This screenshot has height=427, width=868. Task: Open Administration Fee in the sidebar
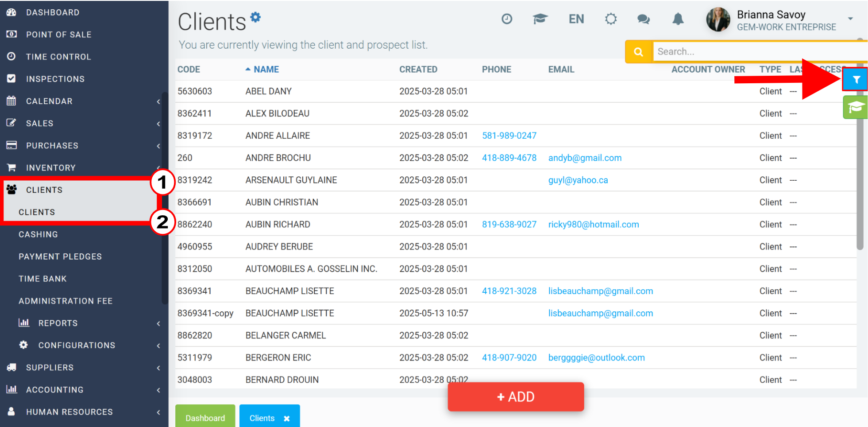(66, 301)
